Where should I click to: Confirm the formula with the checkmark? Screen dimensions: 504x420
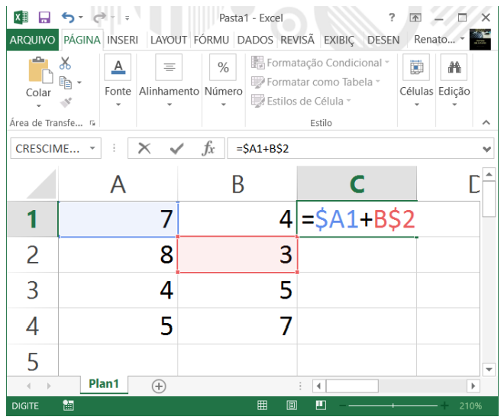(176, 148)
